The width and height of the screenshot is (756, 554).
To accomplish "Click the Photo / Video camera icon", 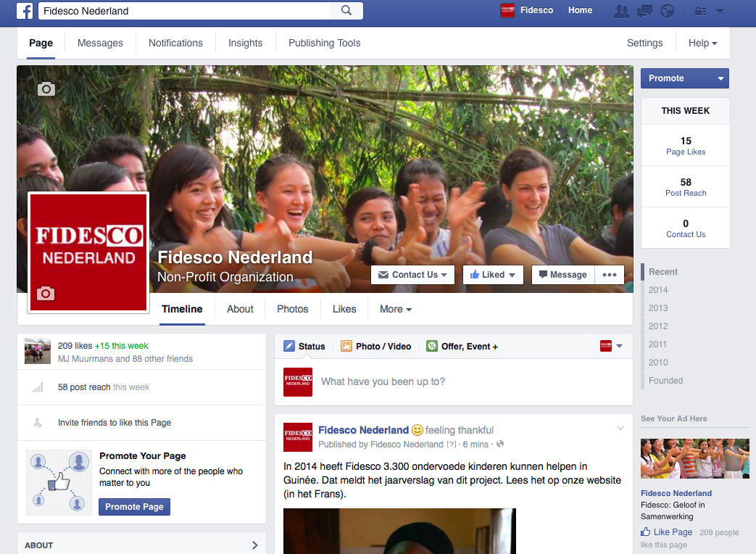I will pos(346,346).
